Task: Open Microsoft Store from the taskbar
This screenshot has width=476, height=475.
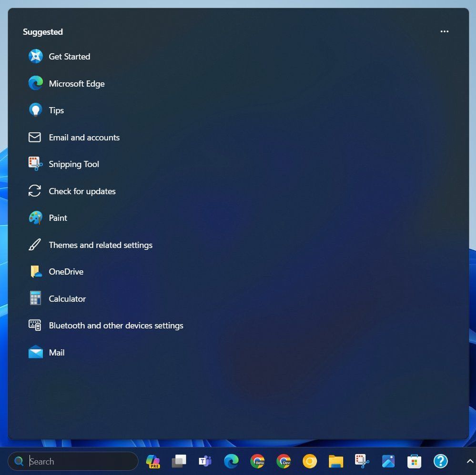Action: click(415, 461)
